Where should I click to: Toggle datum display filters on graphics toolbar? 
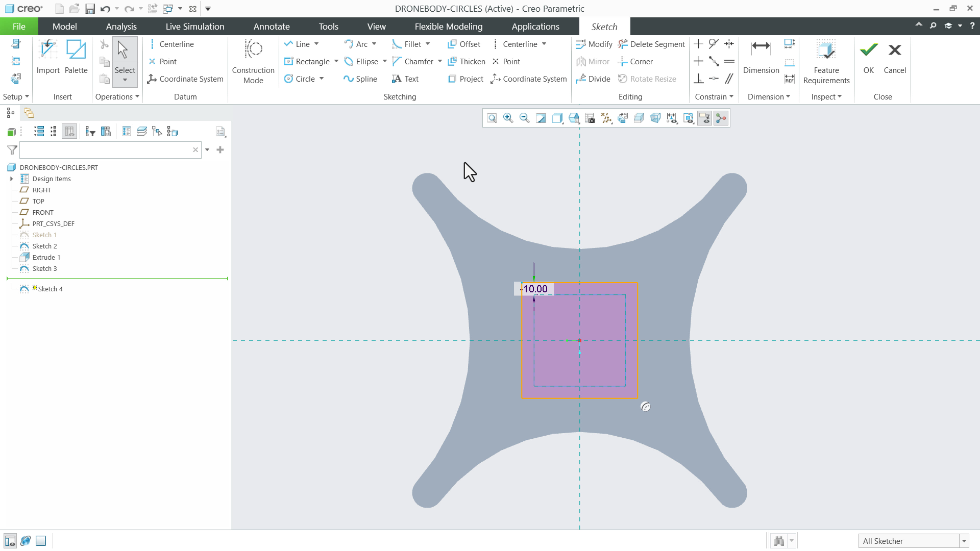606,118
